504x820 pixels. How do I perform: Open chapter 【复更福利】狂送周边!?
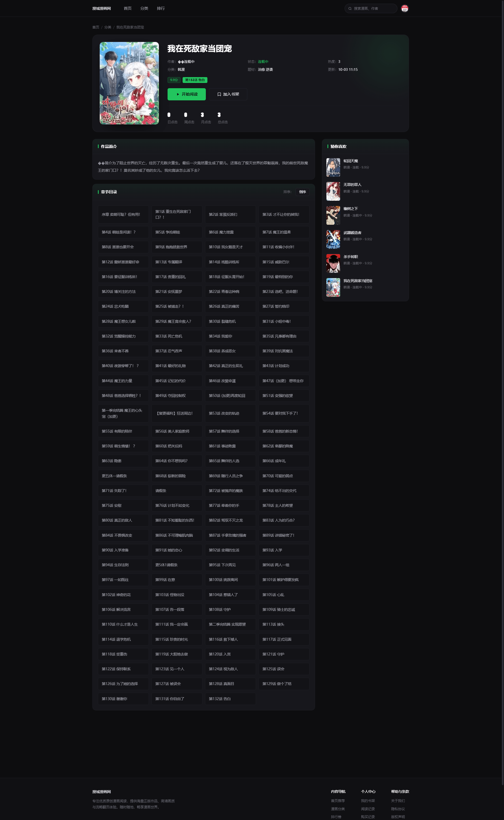point(177,413)
